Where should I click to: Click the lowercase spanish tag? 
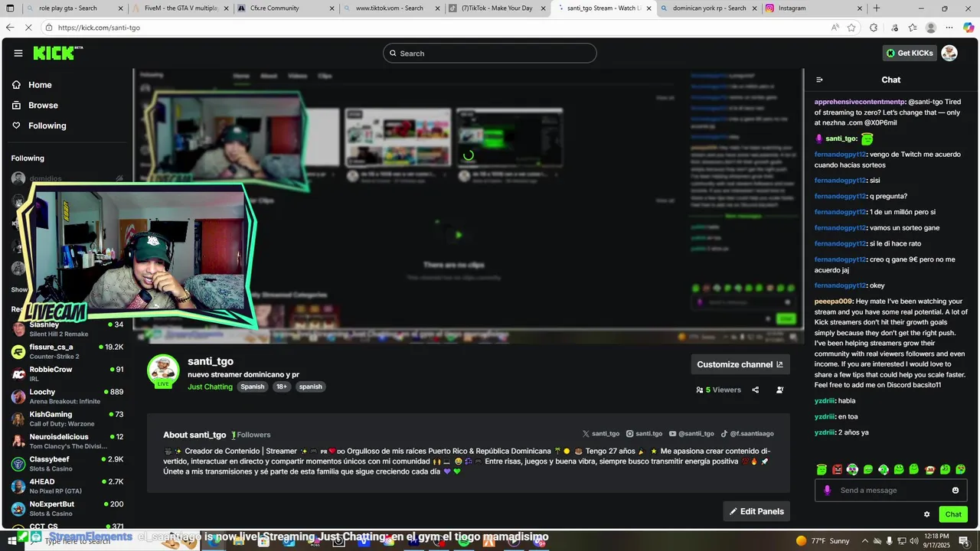pyautogui.click(x=310, y=386)
